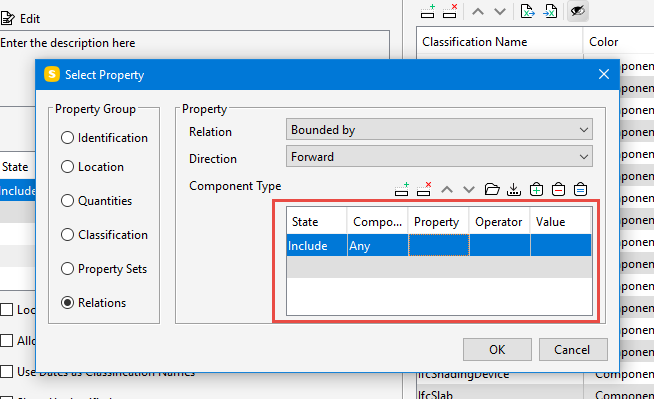Delete classification row in background toolbar
This screenshot has height=399, width=654.
point(450,11)
